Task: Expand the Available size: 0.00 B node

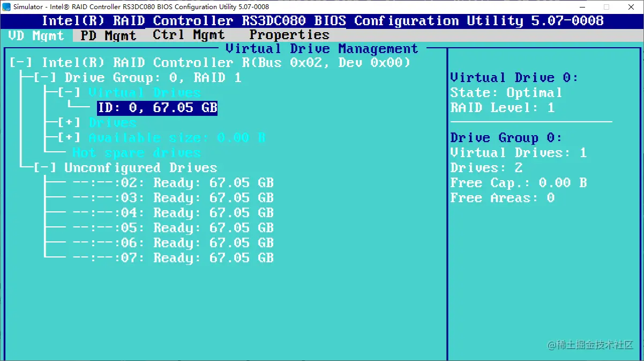Action: point(69,138)
